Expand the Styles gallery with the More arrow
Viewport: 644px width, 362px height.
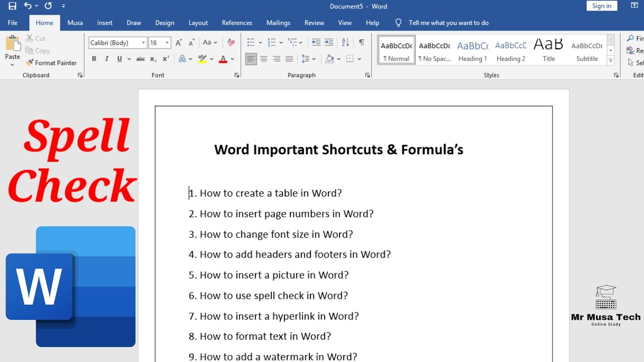coord(611,61)
